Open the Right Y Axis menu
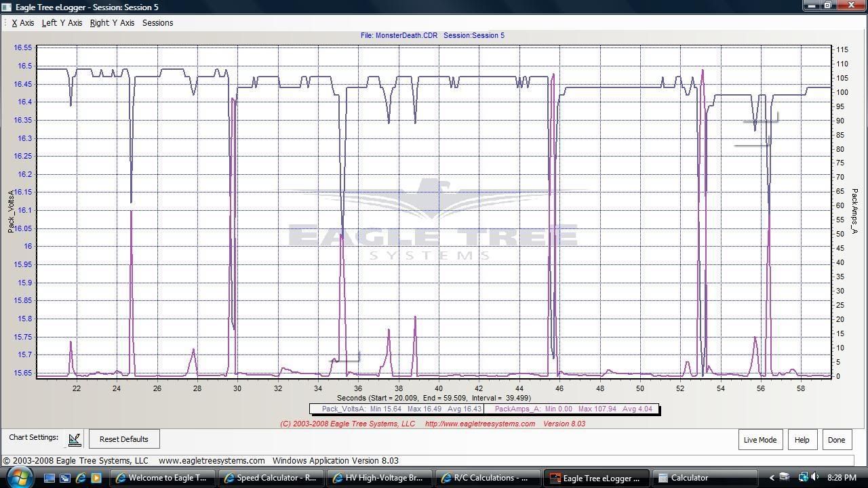 coord(112,23)
